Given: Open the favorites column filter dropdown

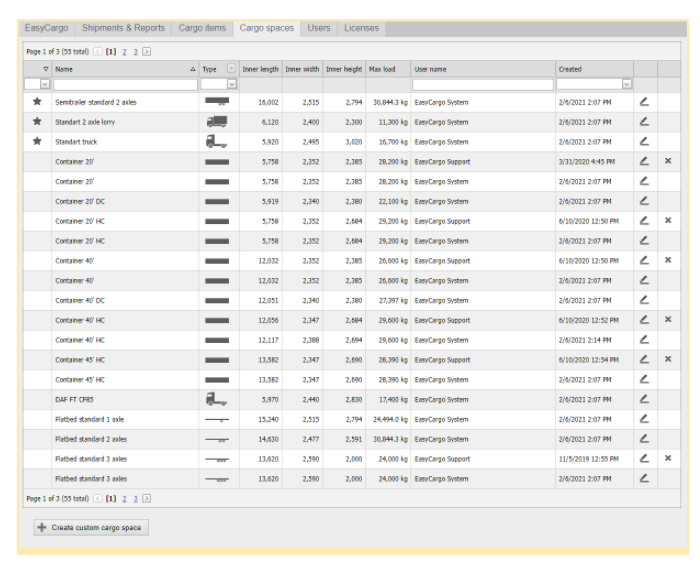Looking at the screenshot, I should point(45,85).
